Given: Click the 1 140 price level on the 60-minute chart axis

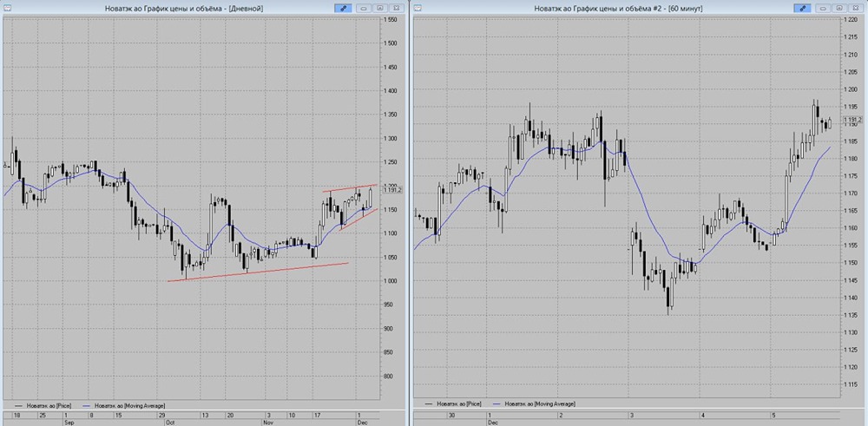Looking at the screenshot, I should [851, 297].
